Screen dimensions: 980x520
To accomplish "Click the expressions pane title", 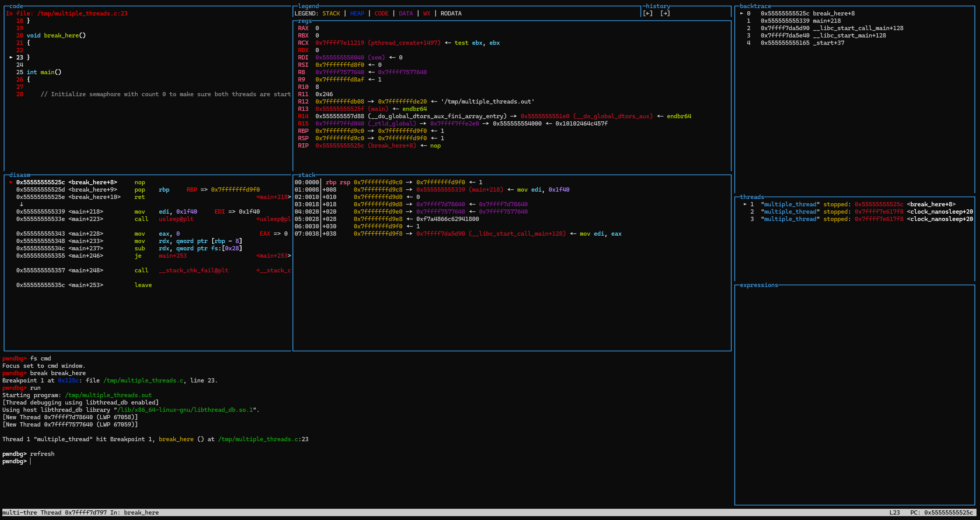I will [x=758, y=285].
